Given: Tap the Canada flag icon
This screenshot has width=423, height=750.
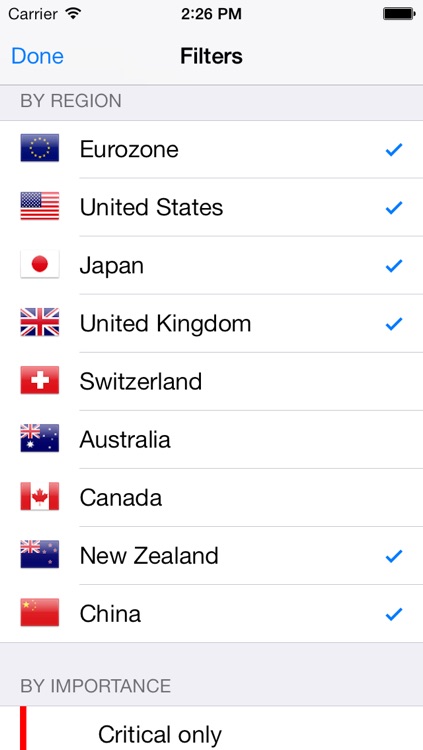Looking at the screenshot, I should 40,496.
